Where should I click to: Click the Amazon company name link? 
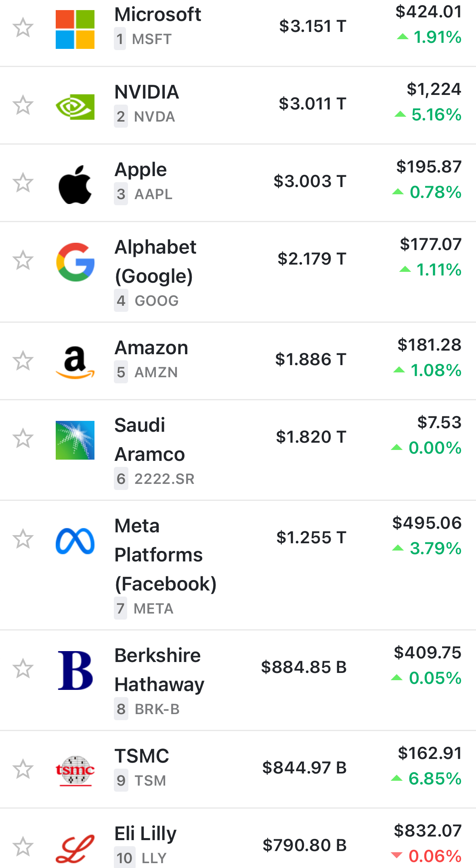(x=151, y=348)
